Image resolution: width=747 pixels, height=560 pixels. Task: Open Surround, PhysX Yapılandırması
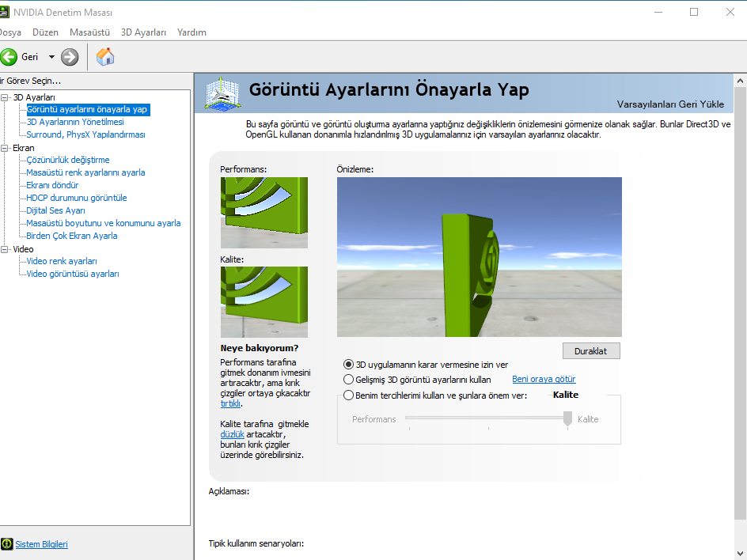[85, 134]
